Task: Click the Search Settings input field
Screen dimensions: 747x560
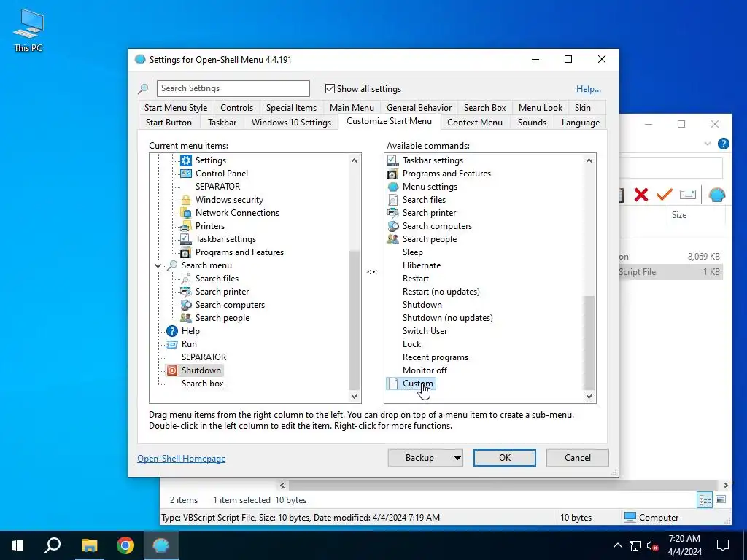Action: [233, 88]
